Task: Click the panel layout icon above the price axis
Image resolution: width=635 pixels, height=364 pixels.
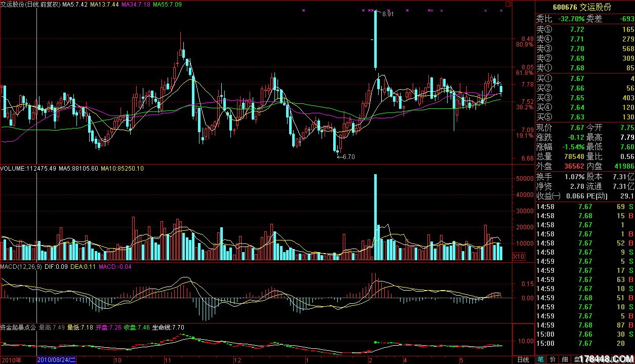Action: coord(508,4)
